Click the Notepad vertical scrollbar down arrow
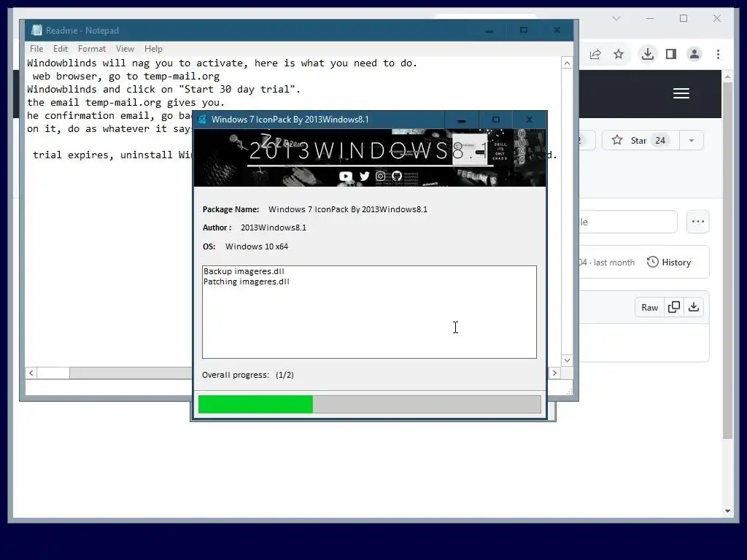Screen dimensions: 747x560 pyautogui.click(x=567, y=360)
